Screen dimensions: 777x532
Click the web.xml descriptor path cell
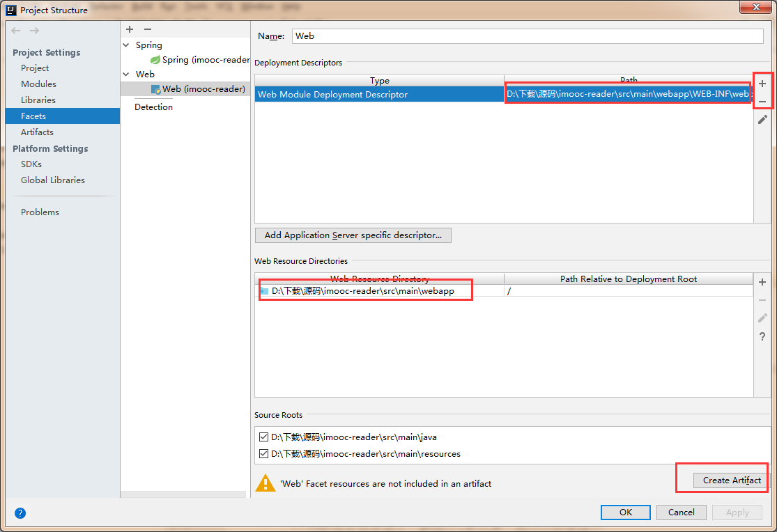click(x=629, y=94)
